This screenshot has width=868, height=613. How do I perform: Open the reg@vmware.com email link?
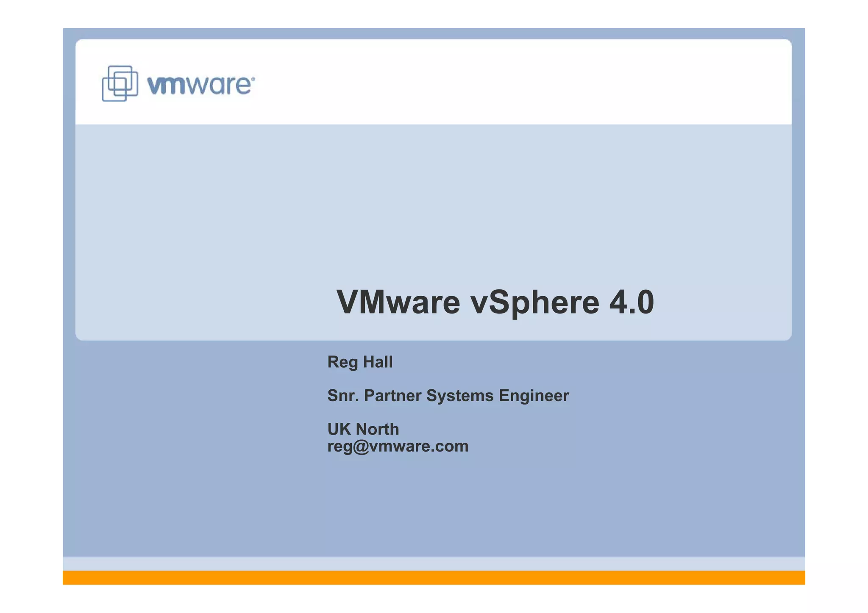(x=398, y=446)
